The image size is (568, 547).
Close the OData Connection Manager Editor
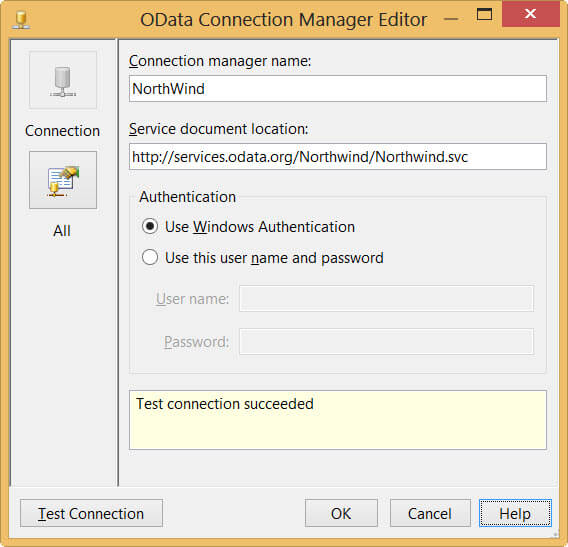click(x=531, y=14)
